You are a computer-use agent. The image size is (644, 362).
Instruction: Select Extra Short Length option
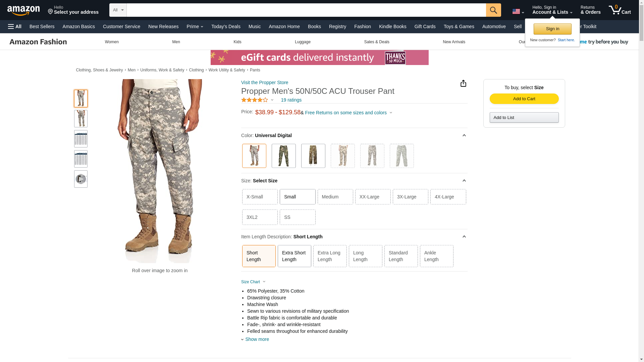[x=294, y=256]
